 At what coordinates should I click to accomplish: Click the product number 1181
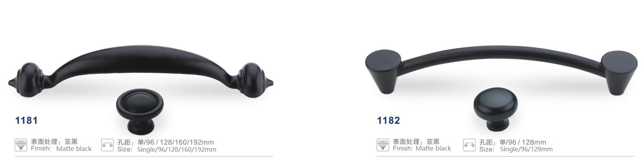coord(26,121)
